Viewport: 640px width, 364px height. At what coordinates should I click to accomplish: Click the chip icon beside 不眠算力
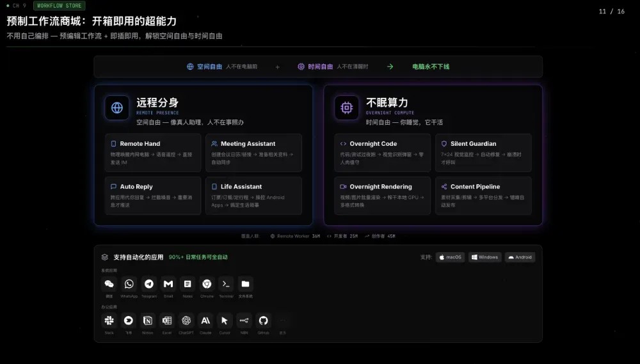click(x=346, y=107)
